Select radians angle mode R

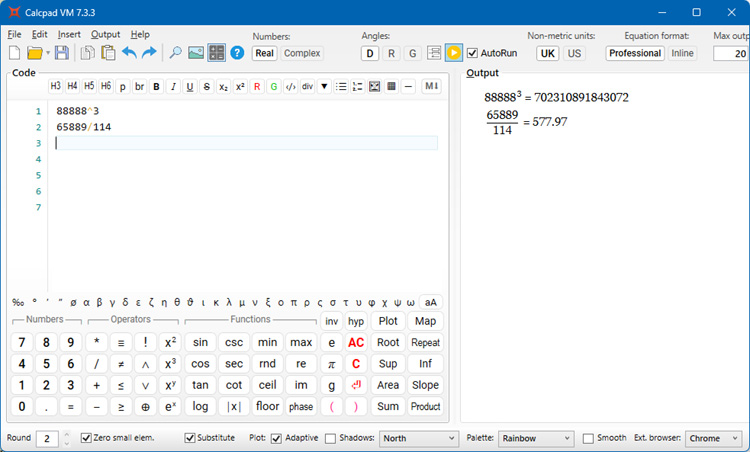(x=391, y=53)
